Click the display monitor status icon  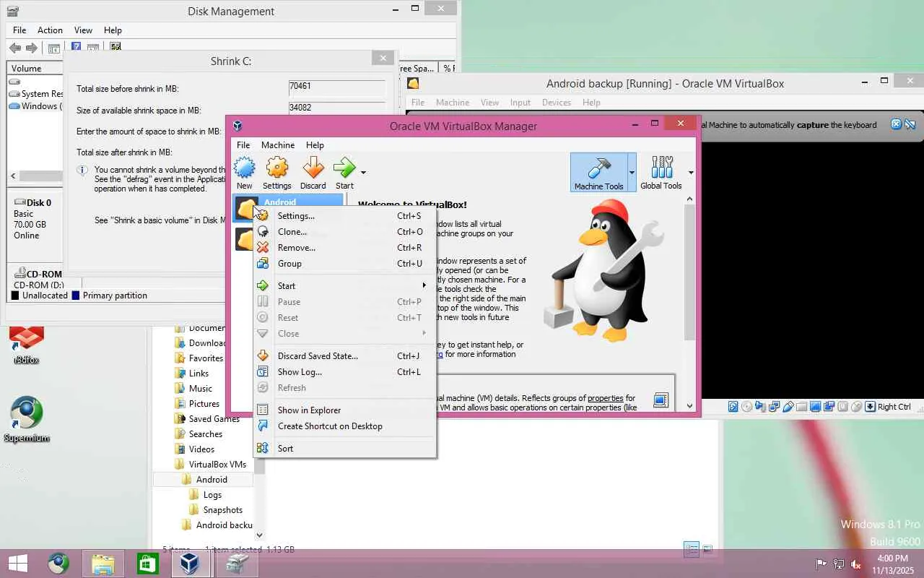(x=816, y=407)
